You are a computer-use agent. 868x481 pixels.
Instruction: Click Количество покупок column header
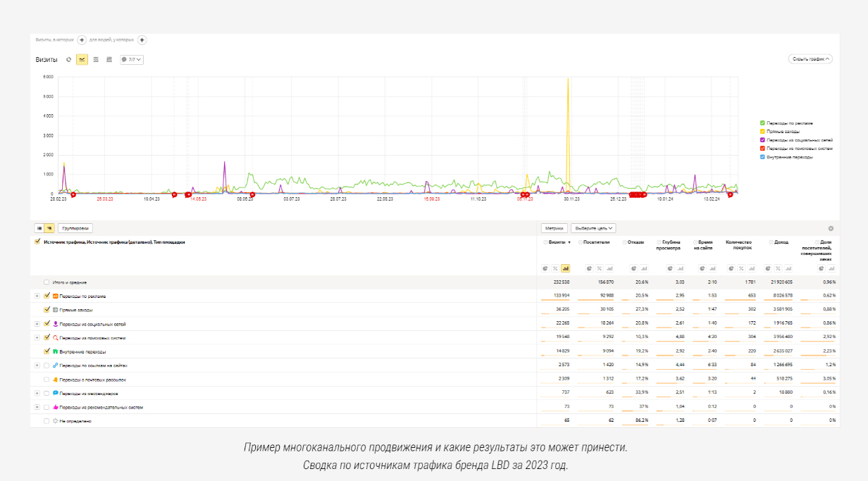coord(739,244)
